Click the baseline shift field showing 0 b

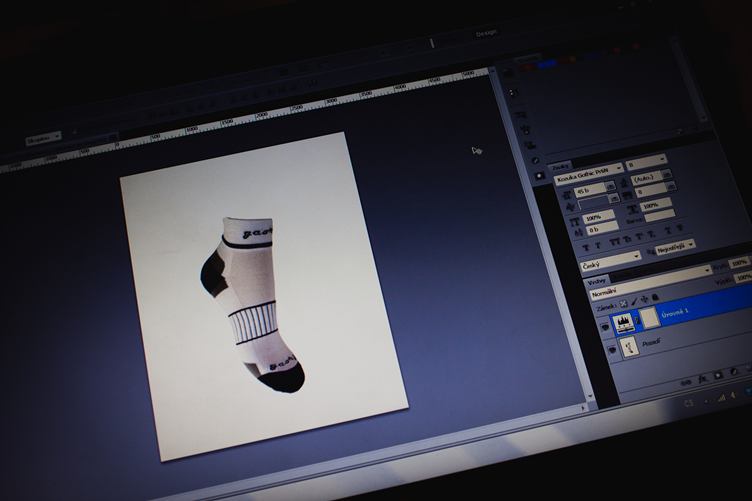602,228
